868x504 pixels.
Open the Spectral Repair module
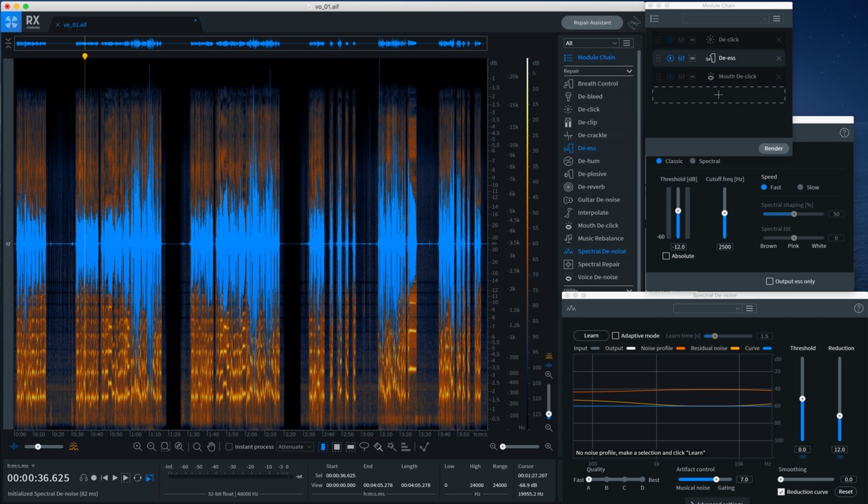(598, 264)
